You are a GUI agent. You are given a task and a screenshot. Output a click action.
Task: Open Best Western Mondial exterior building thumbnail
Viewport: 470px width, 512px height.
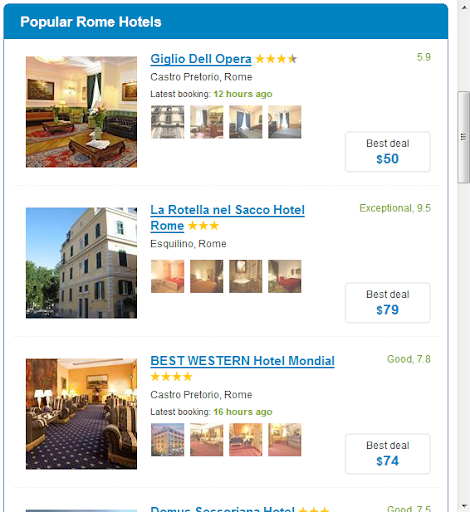[167, 440]
